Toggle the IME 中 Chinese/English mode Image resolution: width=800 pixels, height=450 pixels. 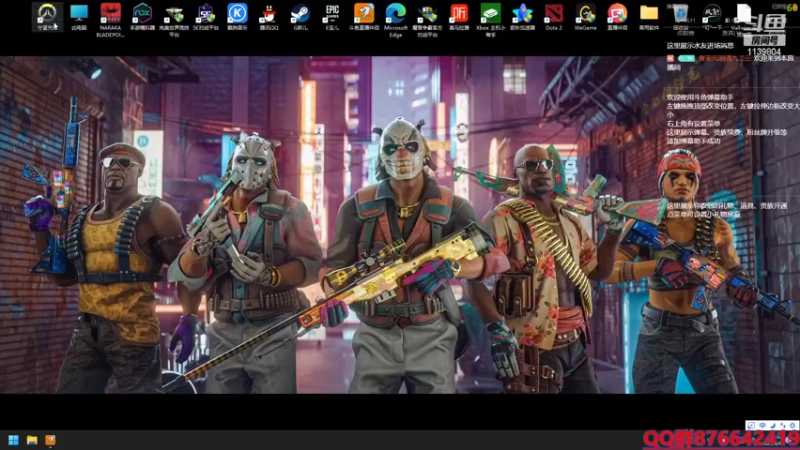pos(762,425)
